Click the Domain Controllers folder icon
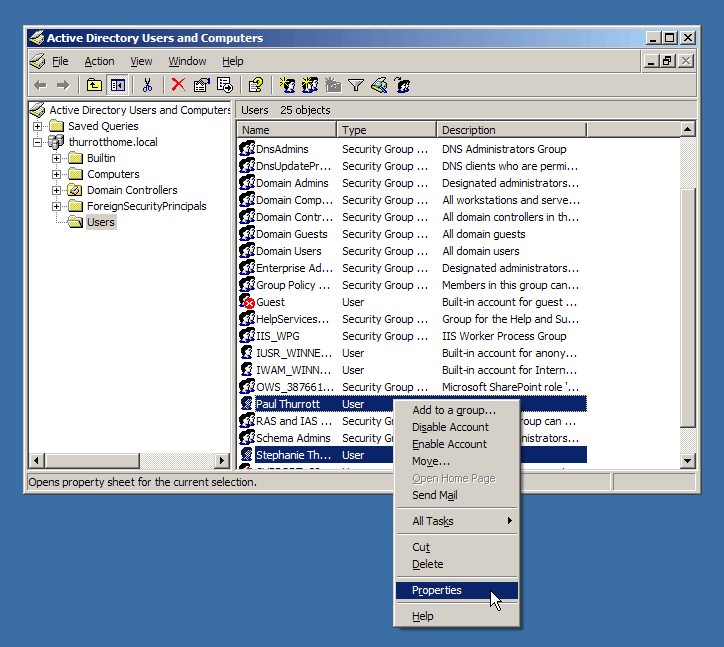This screenshot has height=647, width=724. pos(75,190)
